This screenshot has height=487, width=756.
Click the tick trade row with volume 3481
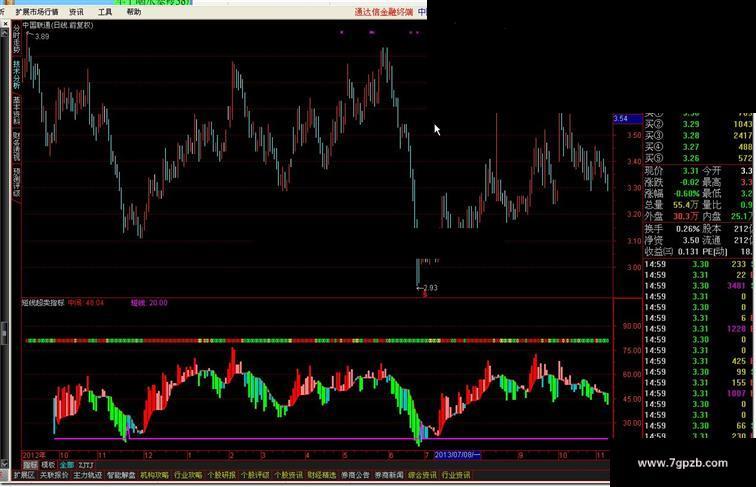(699, 286)
